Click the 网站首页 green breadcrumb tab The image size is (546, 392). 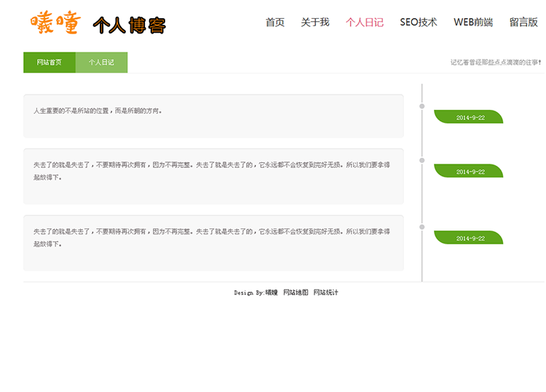pos(50,63)
